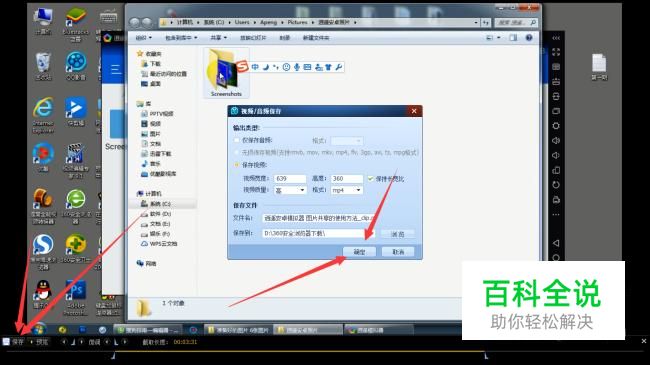Click the 确定 button in the save dialog
The width and height of the screenshot is (650, 365).
pos(359,252)
